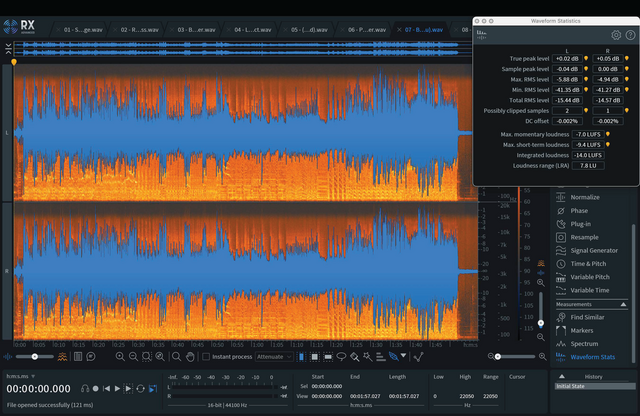Click the comment bubble icon on toolbar
640x416 pixels.
[x=91, y=356]
